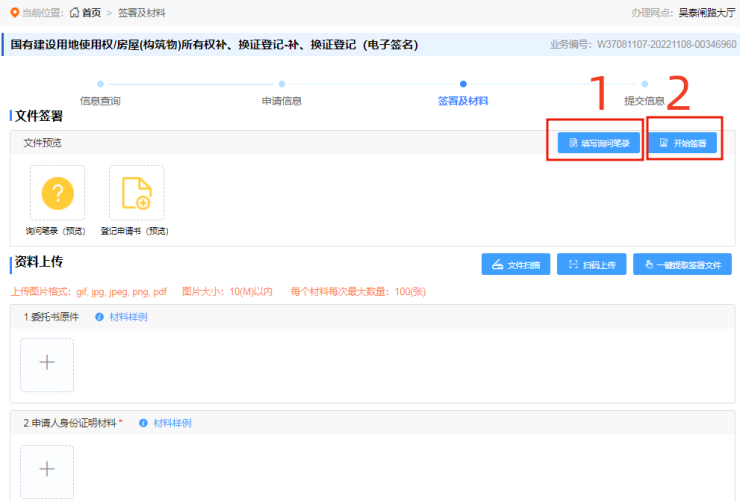Click the 首页 breadcrumb link
This screenshot has width=740, height=502.
[91, 13]
